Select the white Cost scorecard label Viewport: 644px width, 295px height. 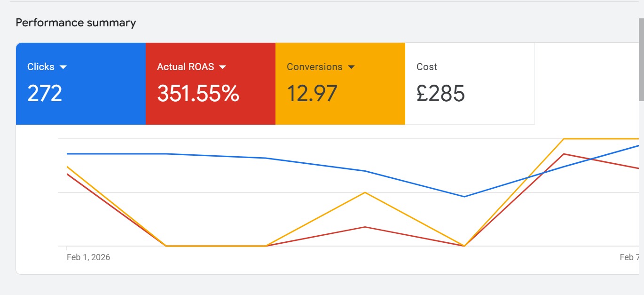click(x=427, y=67)
